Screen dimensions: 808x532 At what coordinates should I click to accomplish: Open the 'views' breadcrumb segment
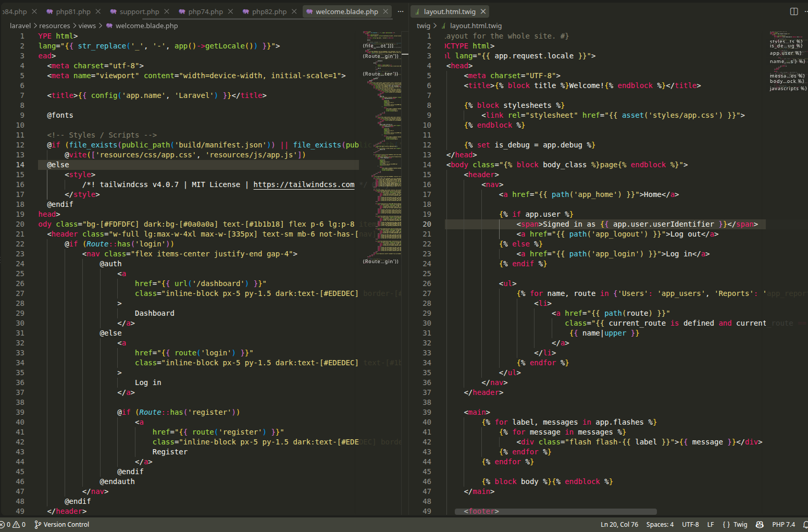tap(87, 26)
